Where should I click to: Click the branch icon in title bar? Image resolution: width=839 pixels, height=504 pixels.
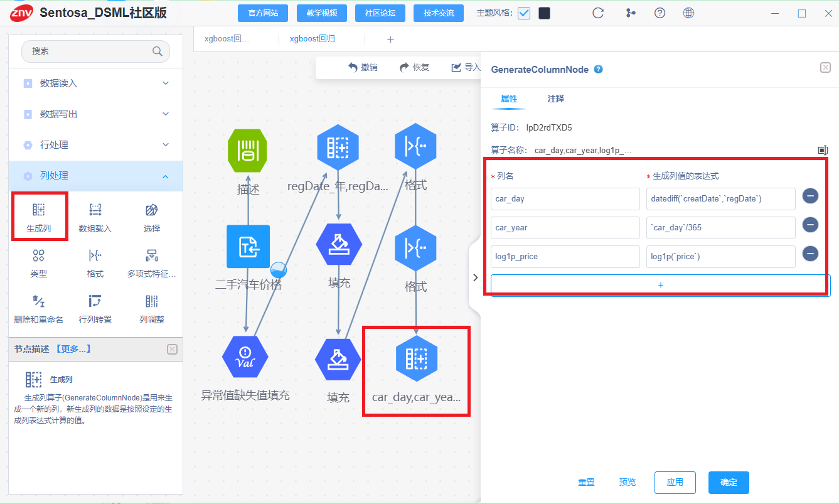[x=631, y=13]
